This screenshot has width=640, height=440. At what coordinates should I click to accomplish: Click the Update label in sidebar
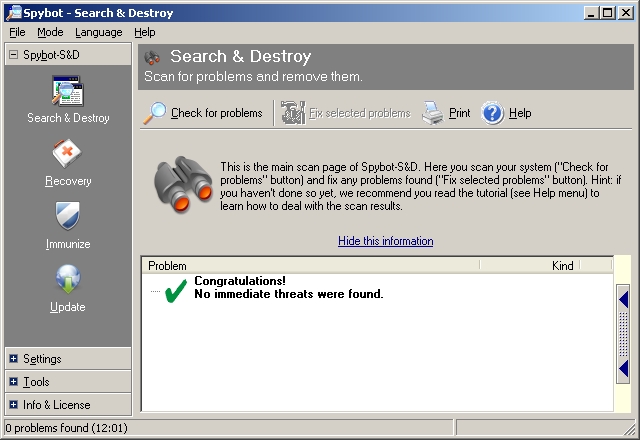68,307
